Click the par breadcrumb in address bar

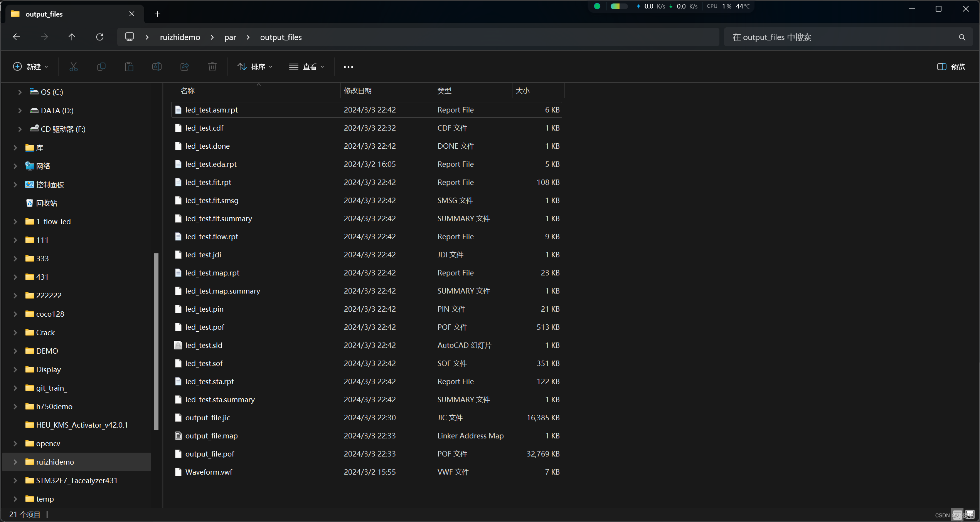pyautogui.click(x=230, y=37)
